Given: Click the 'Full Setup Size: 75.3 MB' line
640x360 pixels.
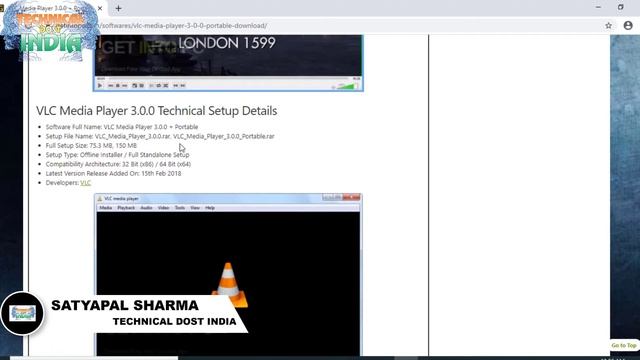Looking at the screenshot, I should tap(91, 146).
